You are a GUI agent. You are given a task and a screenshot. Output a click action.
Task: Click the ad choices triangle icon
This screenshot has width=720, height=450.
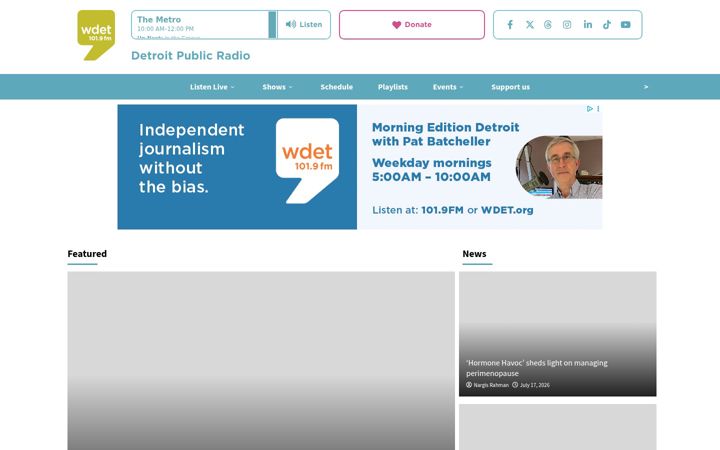pyautogui.click(x=590, y=109)
